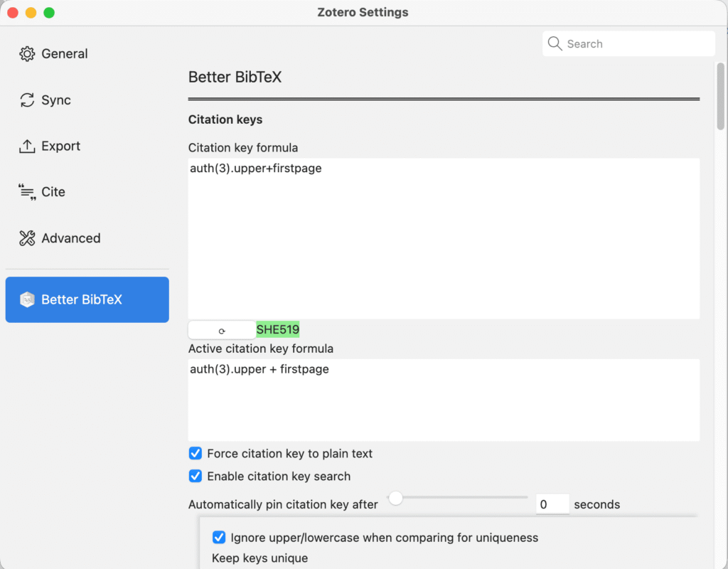Screen dimensions: 728x569
Task: Select the Sync settings icon
Action: (x=27, y=100)
